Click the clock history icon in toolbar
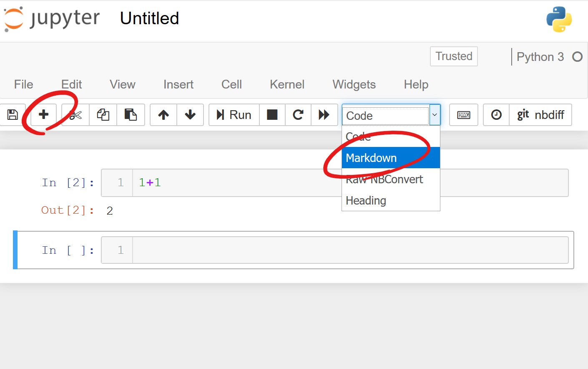Screen dimensions: 588x369 tap(496, 115)
